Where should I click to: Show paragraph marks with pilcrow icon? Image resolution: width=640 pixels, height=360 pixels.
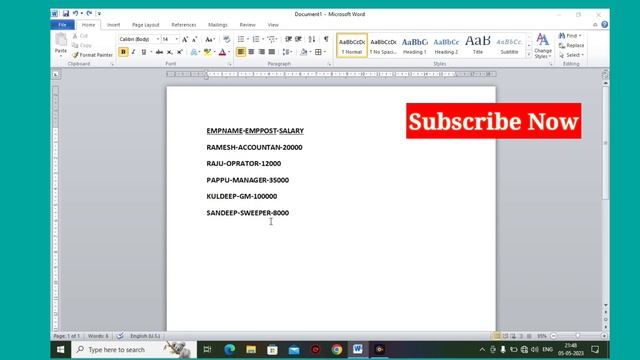click(x=326, y=39)
